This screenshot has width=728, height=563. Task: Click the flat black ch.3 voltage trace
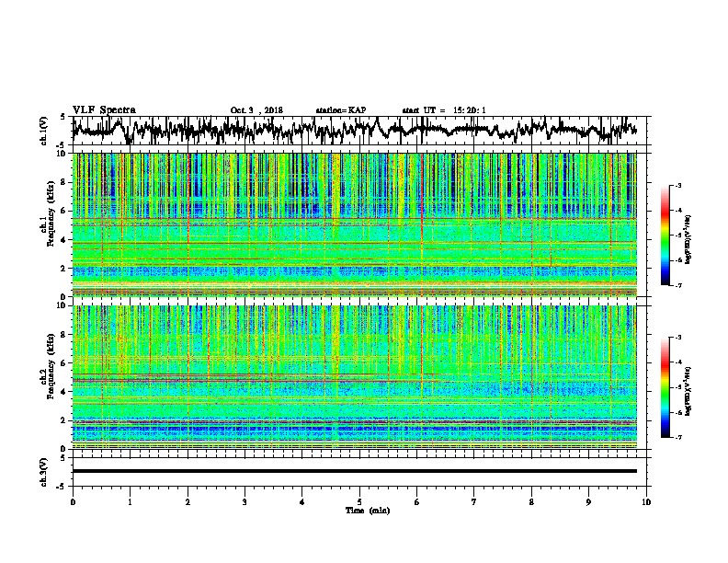pyautogui.click(x=355, y=471)
